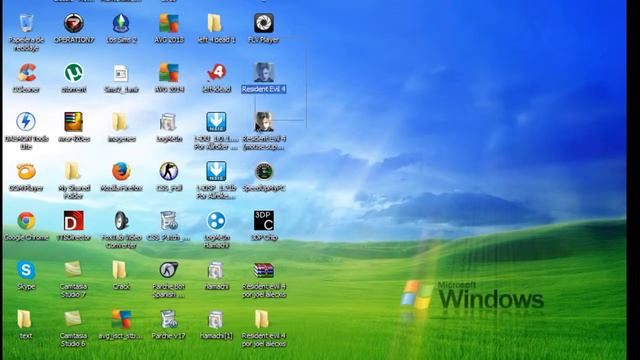
Task: Open the My Shared Folder icon
Action: 72,171
